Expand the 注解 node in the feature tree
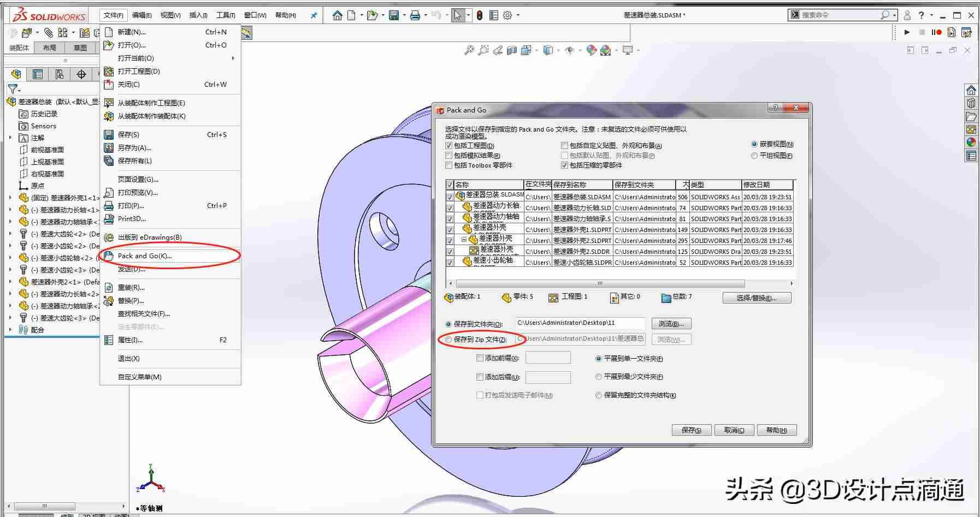 pos(10,138)
